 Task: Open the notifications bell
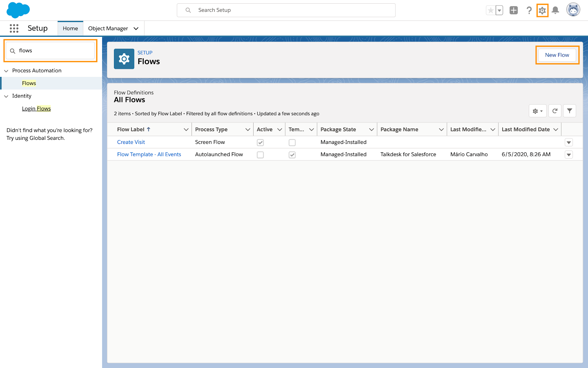click(x=555, y=10)
